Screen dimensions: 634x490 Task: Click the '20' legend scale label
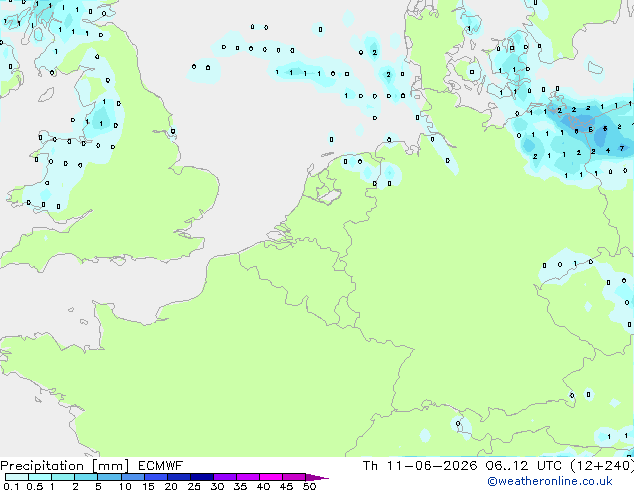(x=171, y=486)
